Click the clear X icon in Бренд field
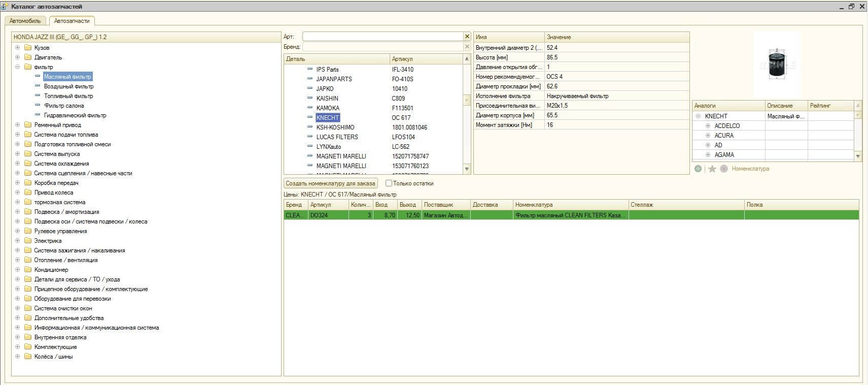The height and width of the screenshot is (385, 868). pos(467,47)
